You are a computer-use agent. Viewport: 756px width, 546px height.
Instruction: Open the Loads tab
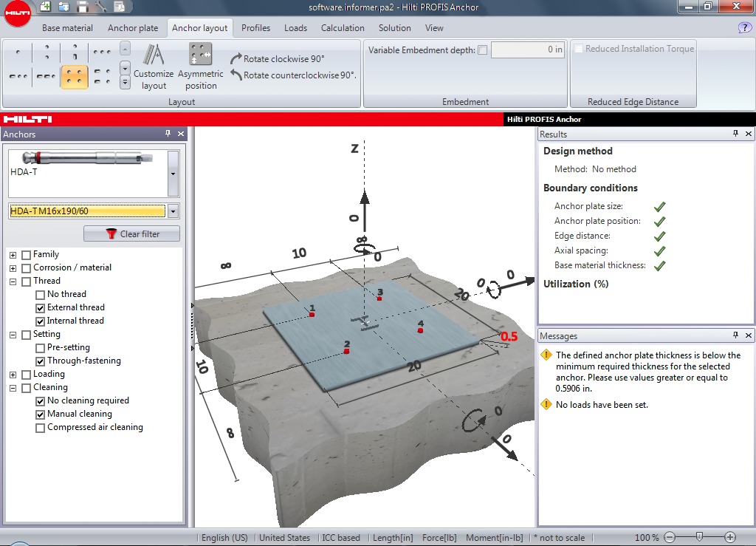[295, 28]
